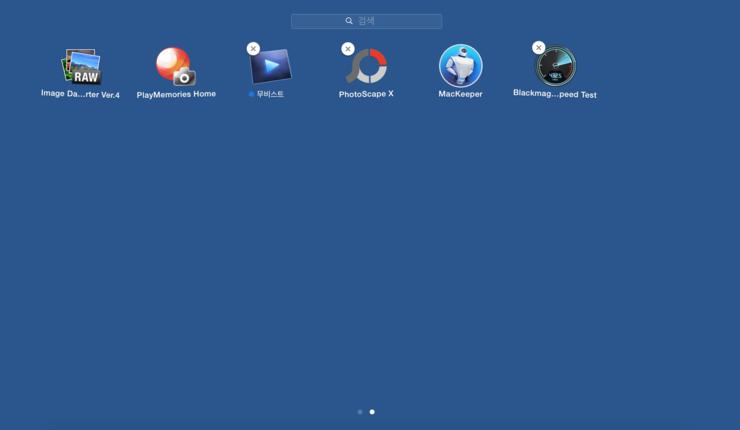This screenshot has height=430, width=740.
Task: Delete Blackmagic Speed Test via X badge
Action: point(538,48)
